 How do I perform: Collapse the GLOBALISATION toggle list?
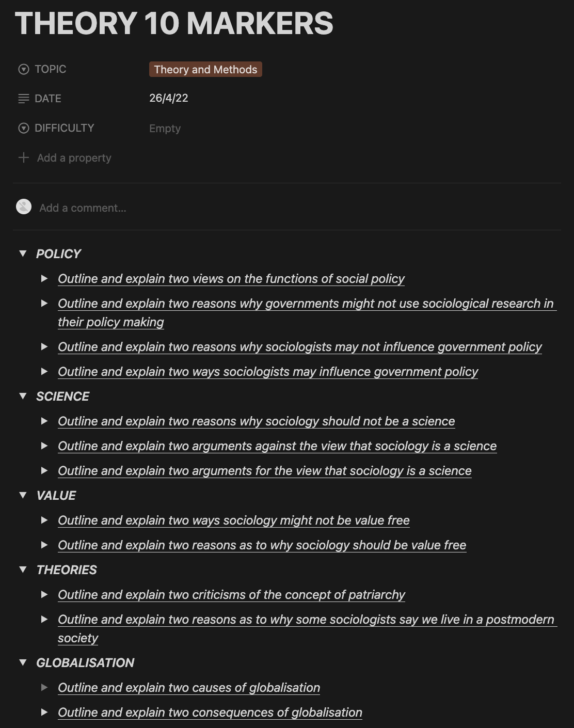(x=23, y=662)
